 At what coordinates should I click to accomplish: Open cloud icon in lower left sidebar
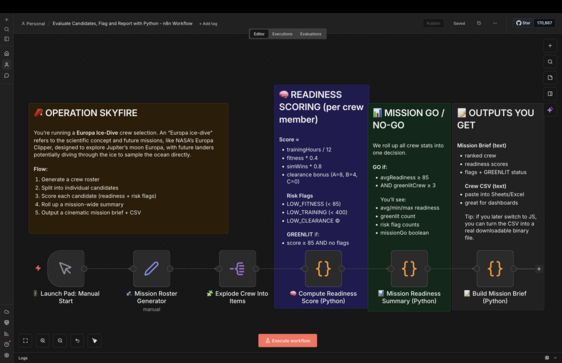[6, 312]
